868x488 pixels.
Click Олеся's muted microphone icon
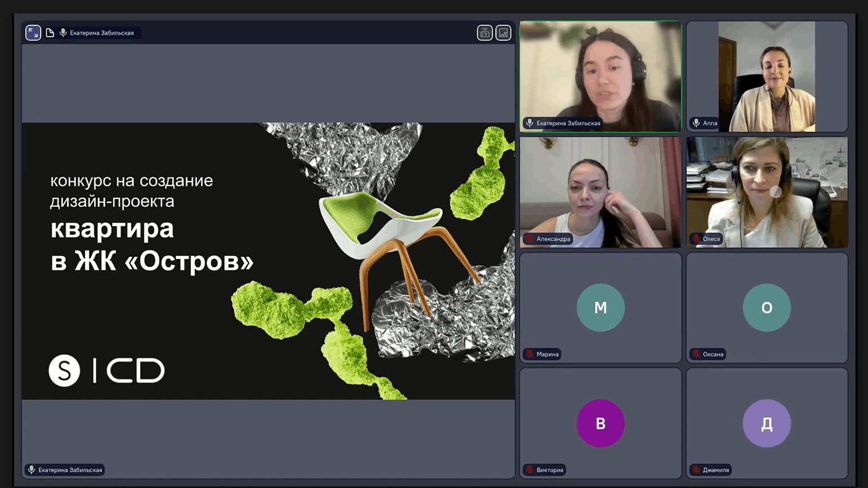696,239
